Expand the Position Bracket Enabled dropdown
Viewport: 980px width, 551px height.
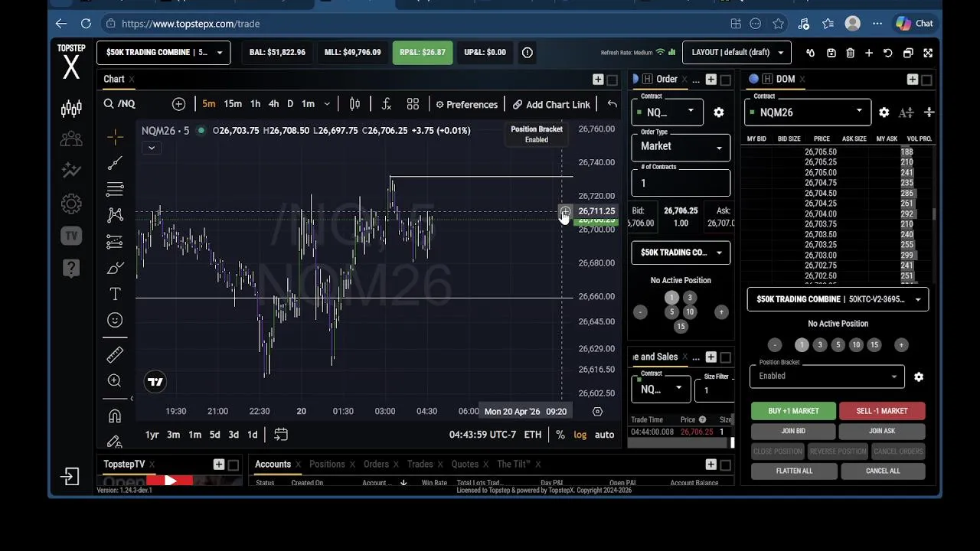click(x=827, y=376)
